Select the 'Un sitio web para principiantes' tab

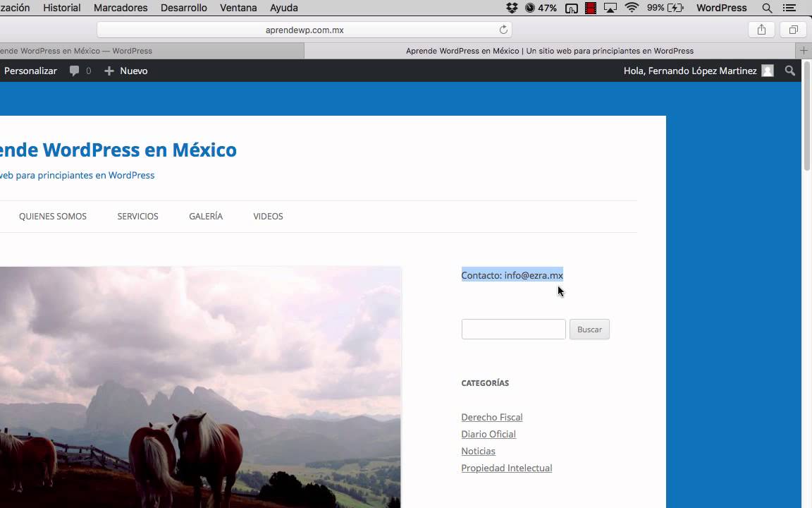pyautogui.click(x=550, y=51)
